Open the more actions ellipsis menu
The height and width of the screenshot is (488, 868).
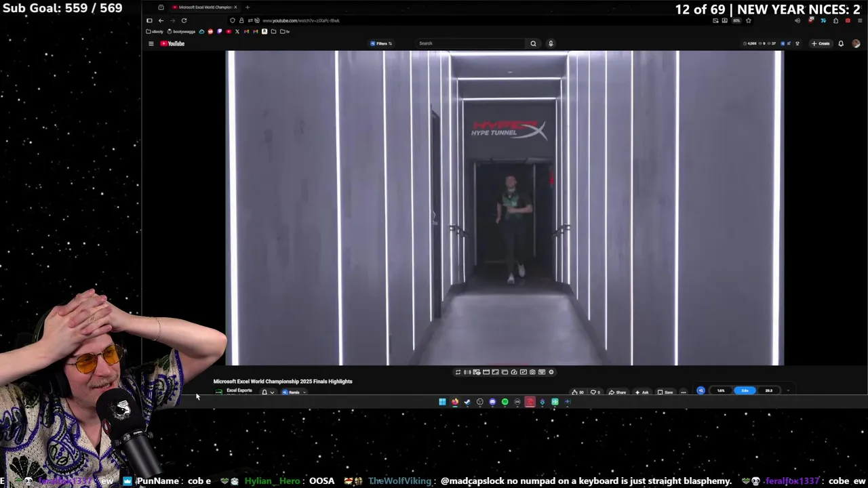coord(684,392)
